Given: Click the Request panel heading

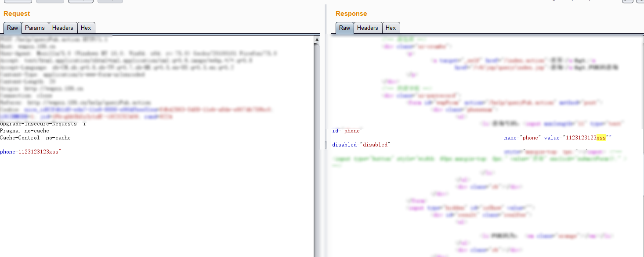Looking at the screenshot, I should tap(17, 14).
